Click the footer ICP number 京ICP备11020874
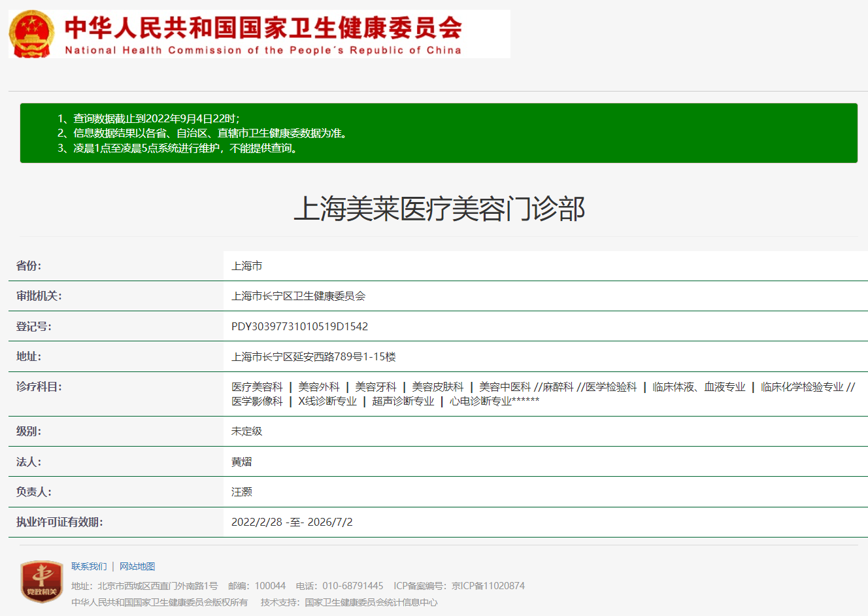This screenshot has width=868, height=616. click(488, 586)
